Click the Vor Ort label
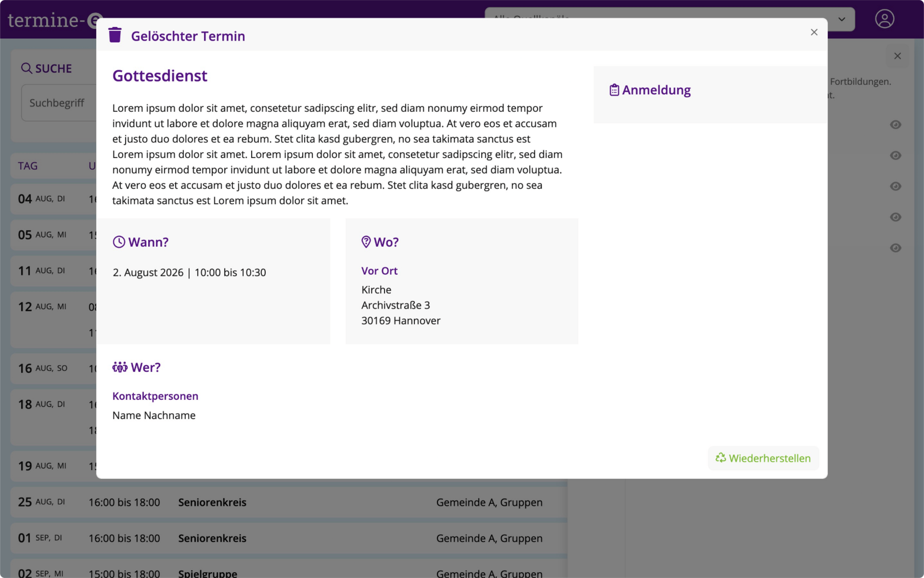924x578 pixels. 379,271
